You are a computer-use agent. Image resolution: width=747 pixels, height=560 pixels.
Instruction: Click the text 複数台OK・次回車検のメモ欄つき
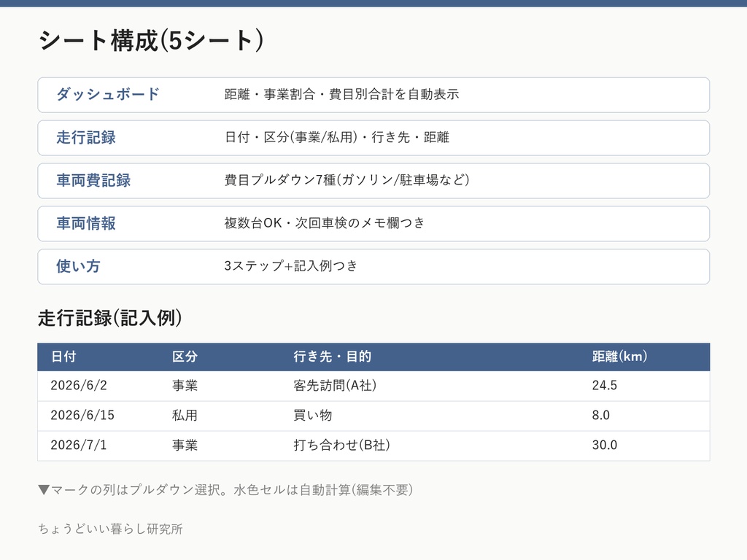tap(325, 223)
